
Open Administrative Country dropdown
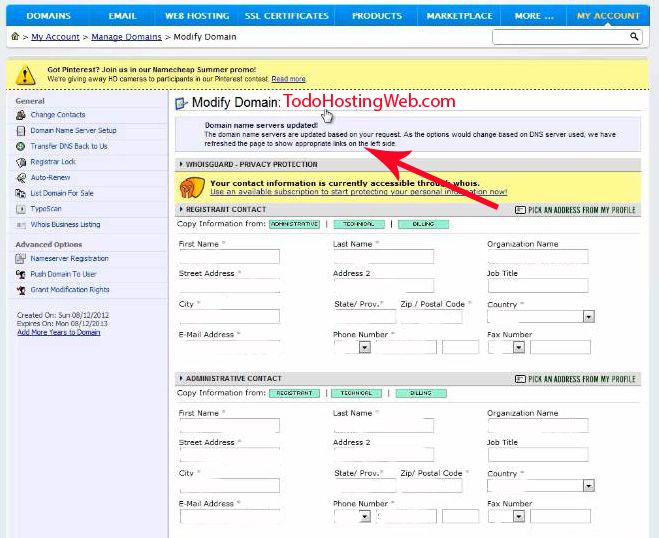point(589,485)
